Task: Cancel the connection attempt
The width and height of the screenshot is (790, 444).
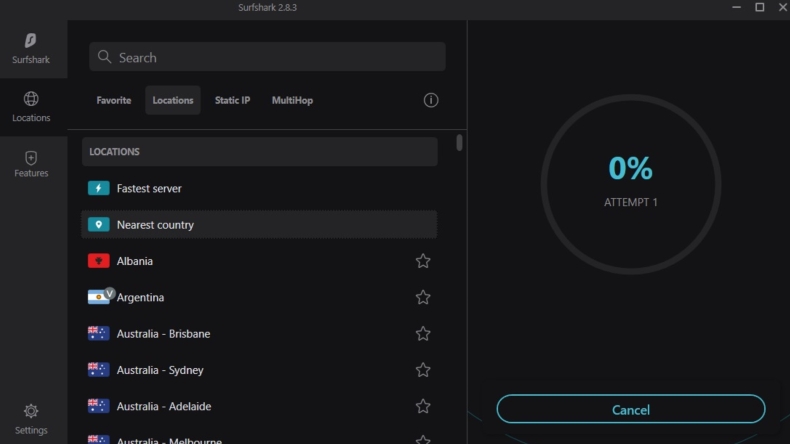Action: [x=630, y=409]
